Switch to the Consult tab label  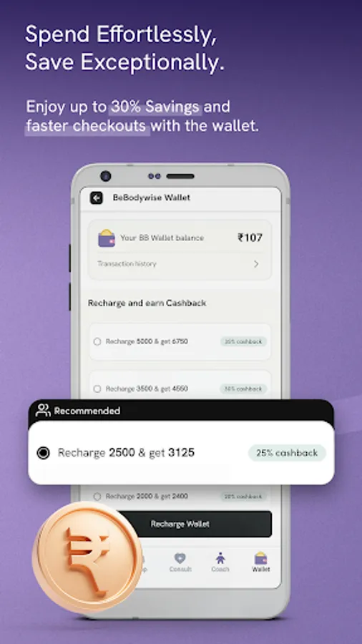click(180, 570)
